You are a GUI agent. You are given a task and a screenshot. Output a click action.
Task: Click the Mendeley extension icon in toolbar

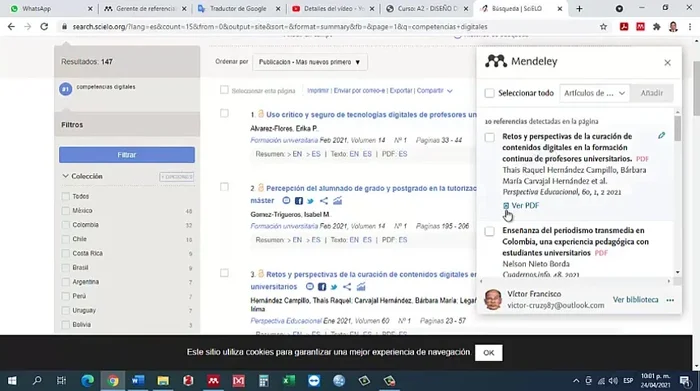tap(640, 27)
